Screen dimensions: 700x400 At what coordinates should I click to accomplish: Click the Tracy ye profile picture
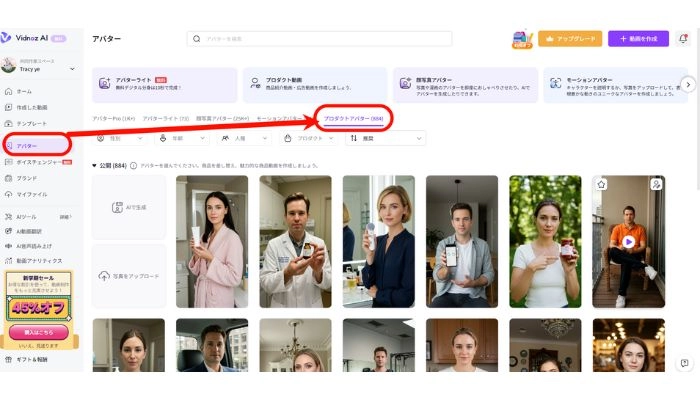point(8,65)
